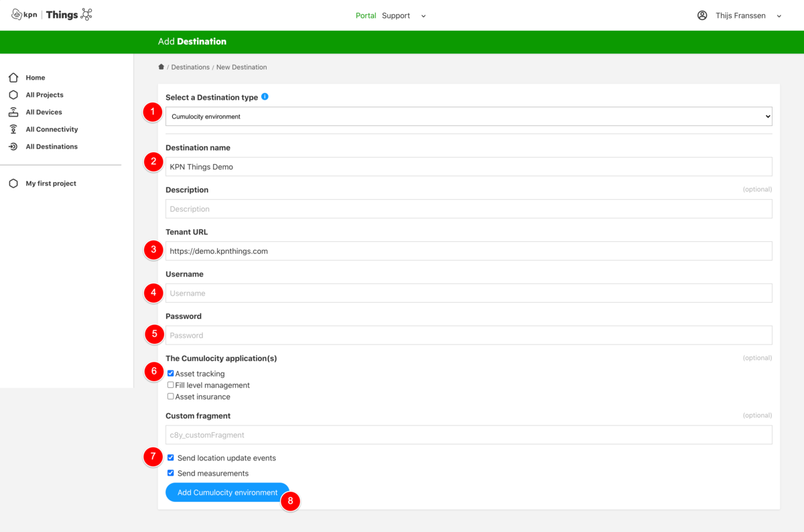Focus the Password input field

point(469,335)
